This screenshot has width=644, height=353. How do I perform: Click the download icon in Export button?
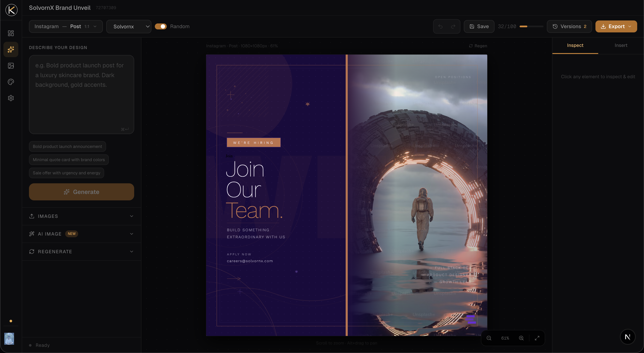603,26
